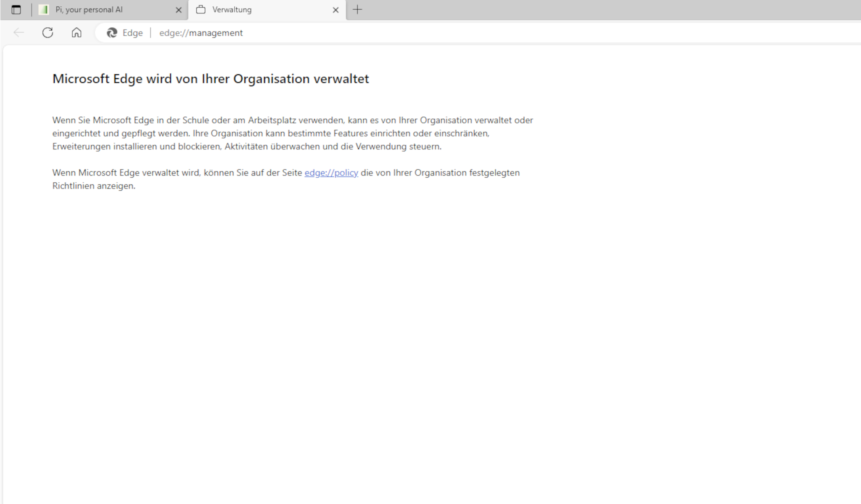Close the Verwaltung tab

(335, 10)
